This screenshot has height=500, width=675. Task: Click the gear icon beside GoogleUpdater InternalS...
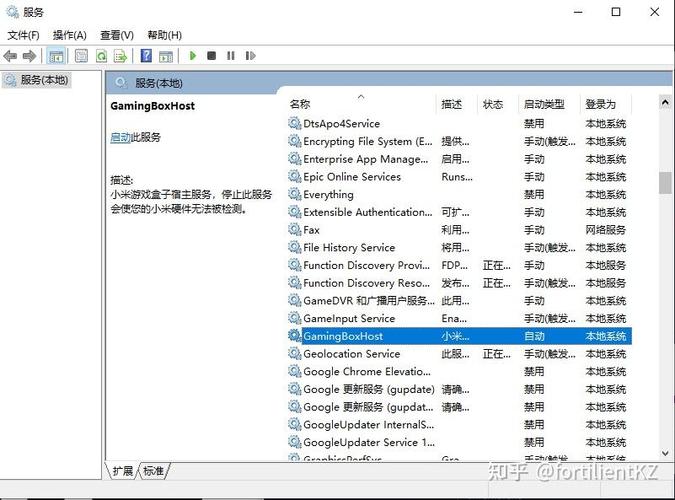pyautogui.click(x=294, y=424)
